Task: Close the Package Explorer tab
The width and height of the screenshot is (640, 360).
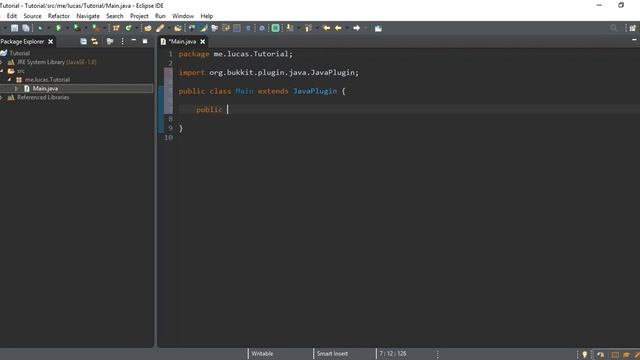Action: (x=51, y=42)
